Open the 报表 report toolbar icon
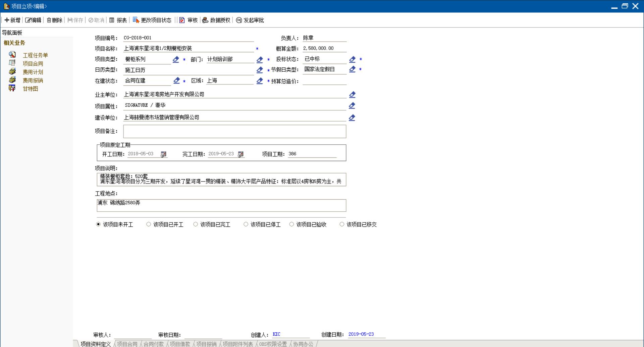Image resolution: width=644 pixels, height=347 pixels. point(112,20)
